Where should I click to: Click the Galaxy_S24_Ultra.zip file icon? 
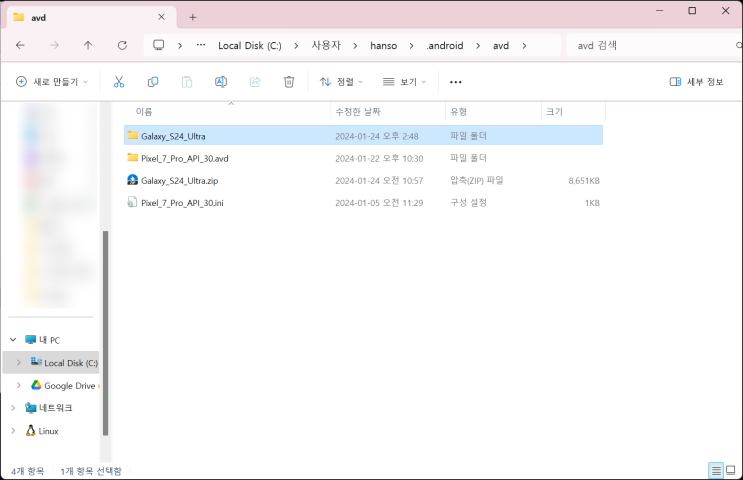click(133, 180)
